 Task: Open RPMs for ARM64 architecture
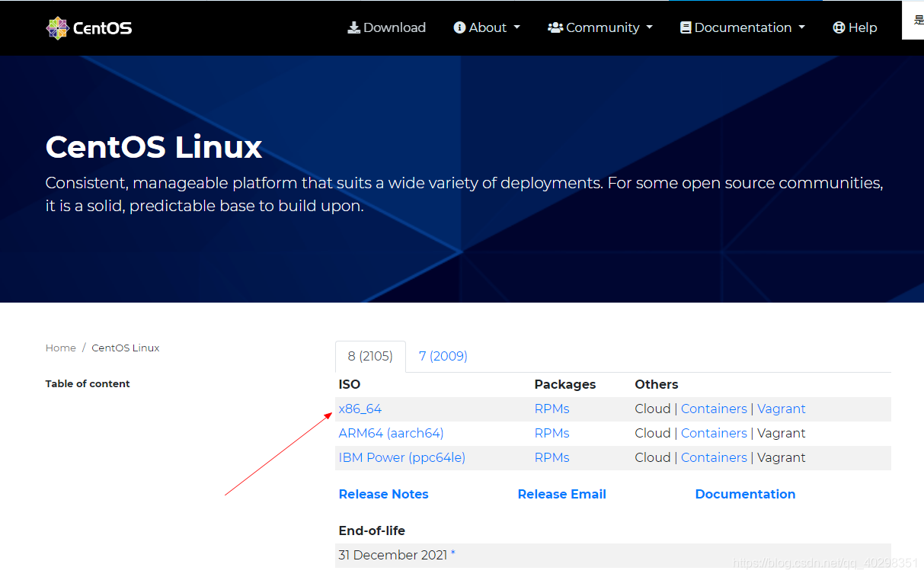[552, 433]
